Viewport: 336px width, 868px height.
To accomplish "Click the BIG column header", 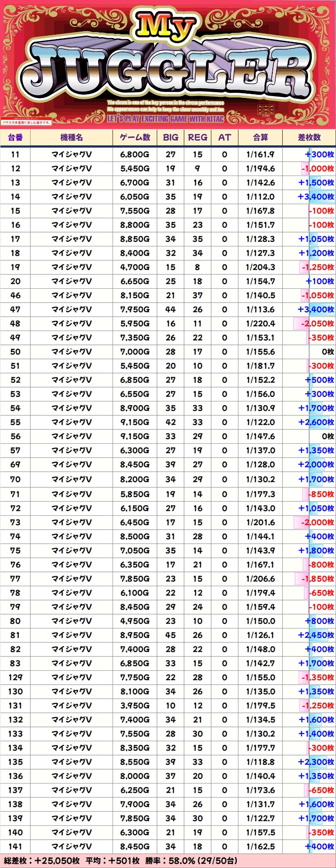I will (x=171, y=137).
